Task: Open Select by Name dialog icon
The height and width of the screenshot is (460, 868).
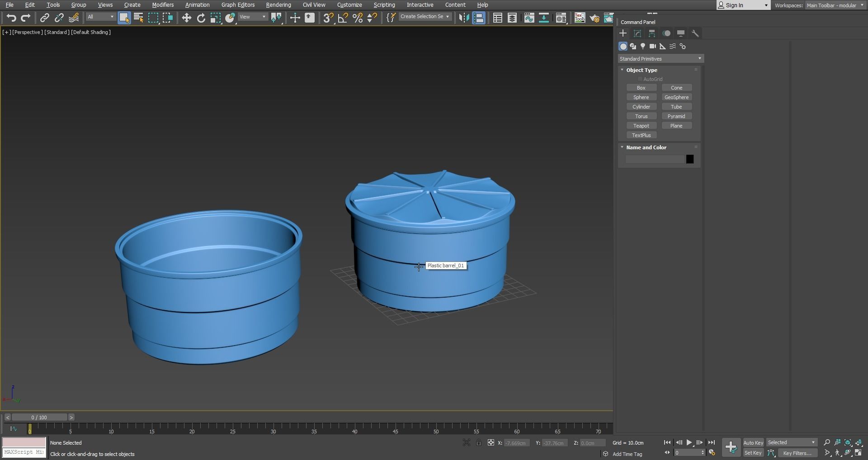Action: coord(138,18)
